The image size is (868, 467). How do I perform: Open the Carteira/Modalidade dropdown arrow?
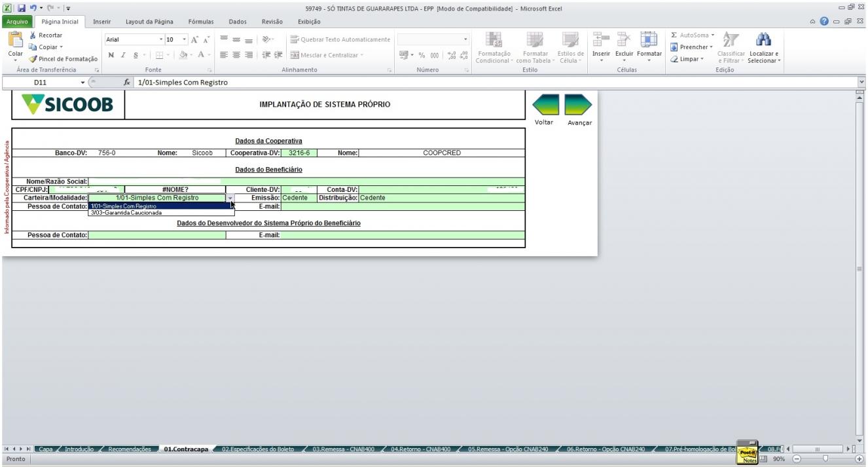(230, 198)
